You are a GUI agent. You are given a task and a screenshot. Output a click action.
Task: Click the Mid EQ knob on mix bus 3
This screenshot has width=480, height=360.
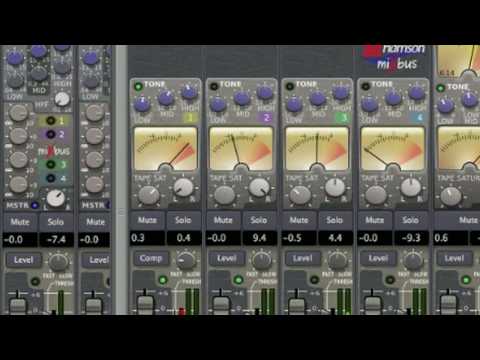(x=318, y=98)
